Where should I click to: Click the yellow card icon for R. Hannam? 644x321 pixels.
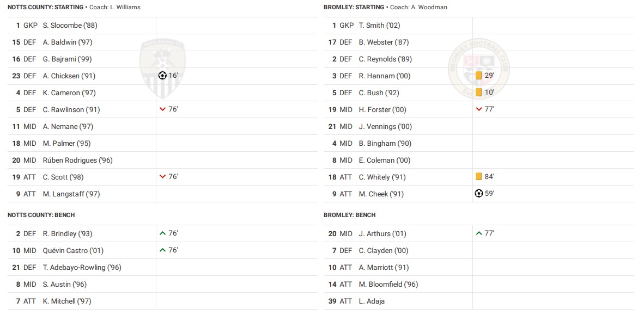479,76
